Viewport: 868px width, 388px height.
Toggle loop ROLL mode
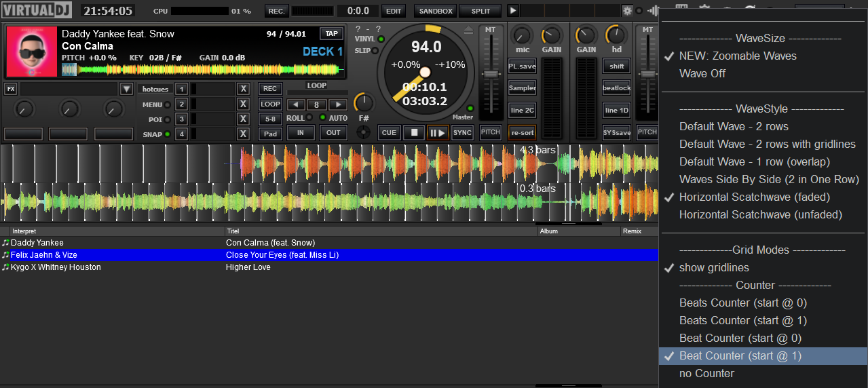click(309, 118)
